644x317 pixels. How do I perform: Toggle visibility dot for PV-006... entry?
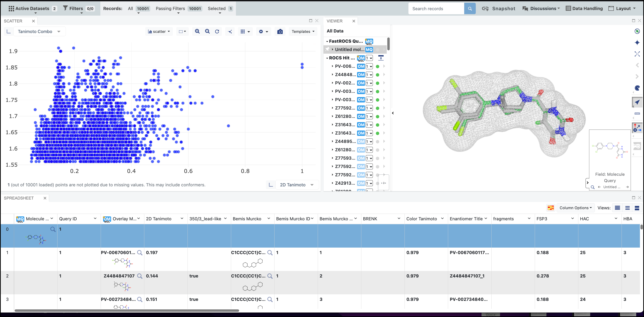377,66
